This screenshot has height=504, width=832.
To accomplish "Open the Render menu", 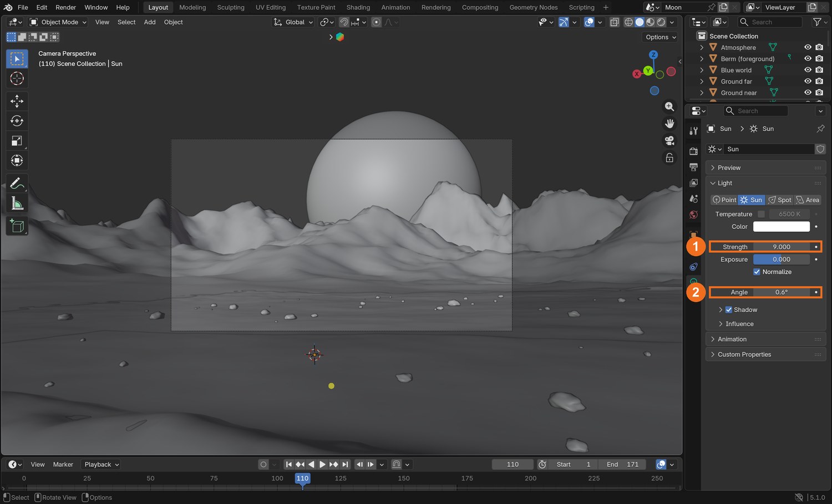I will click(65, 7).
